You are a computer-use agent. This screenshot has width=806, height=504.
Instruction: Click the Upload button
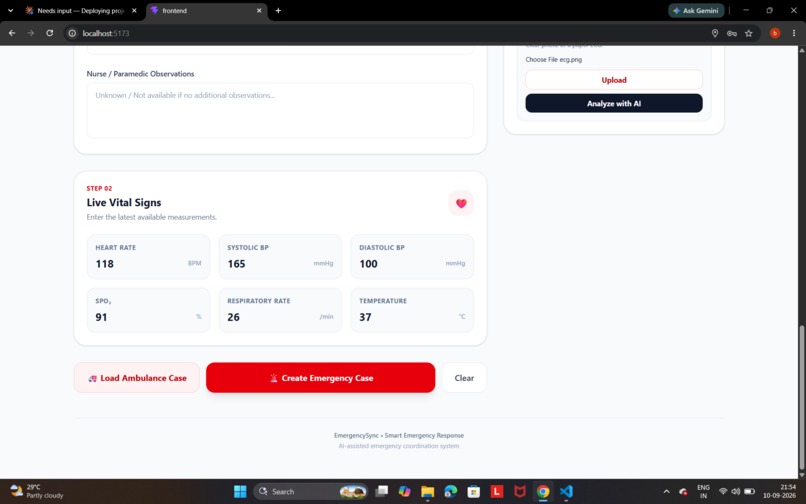(x=614, y=80)
